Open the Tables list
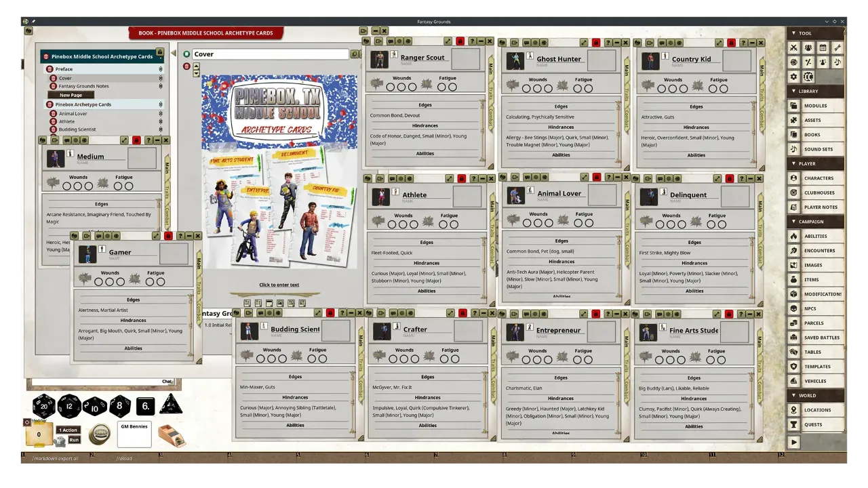 (x=816, y=352)
